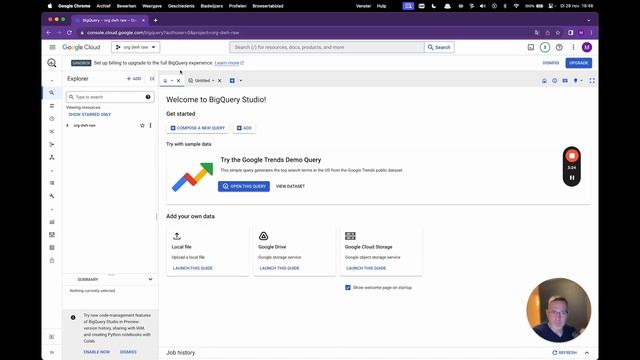Click the Google Cloud Storage card icon
Image resolution: width=640 pixels, height=360 pixels.
pyautogui.click(x=350, y=236)
